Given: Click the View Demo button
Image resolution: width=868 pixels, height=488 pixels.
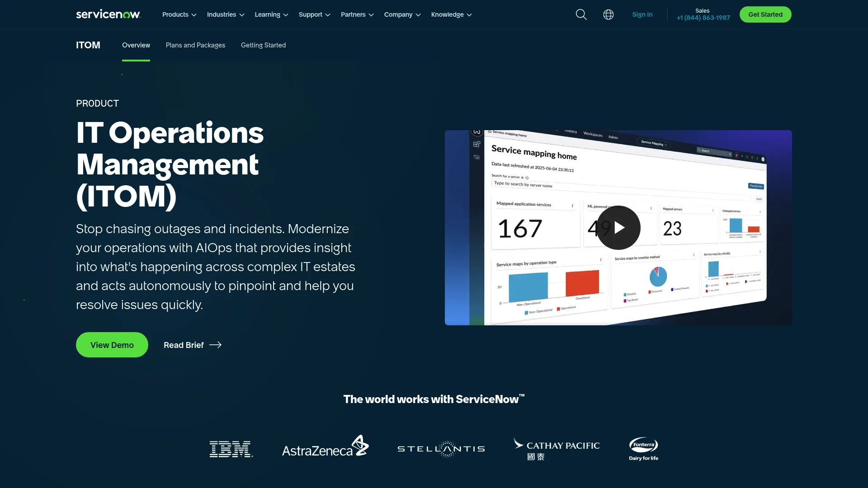Looking at the screenshot, I should [112, 345].
